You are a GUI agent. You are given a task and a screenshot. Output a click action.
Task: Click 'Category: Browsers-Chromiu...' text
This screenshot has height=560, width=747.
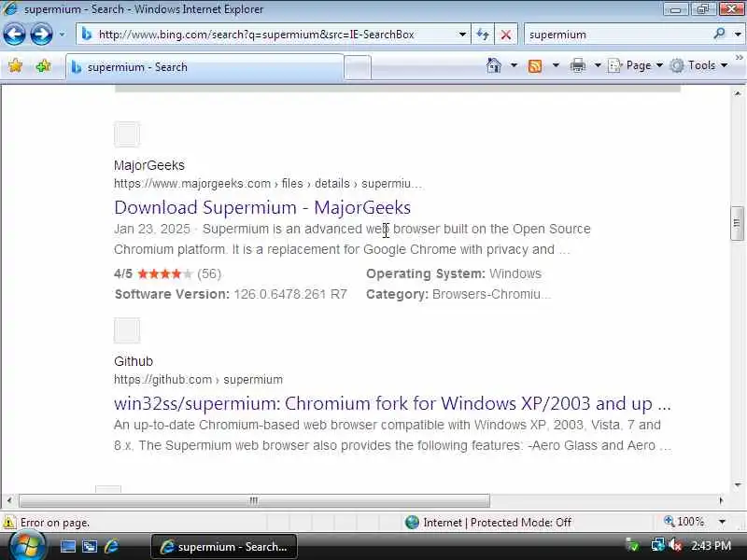pyautogui.click(x=458, y=294)
